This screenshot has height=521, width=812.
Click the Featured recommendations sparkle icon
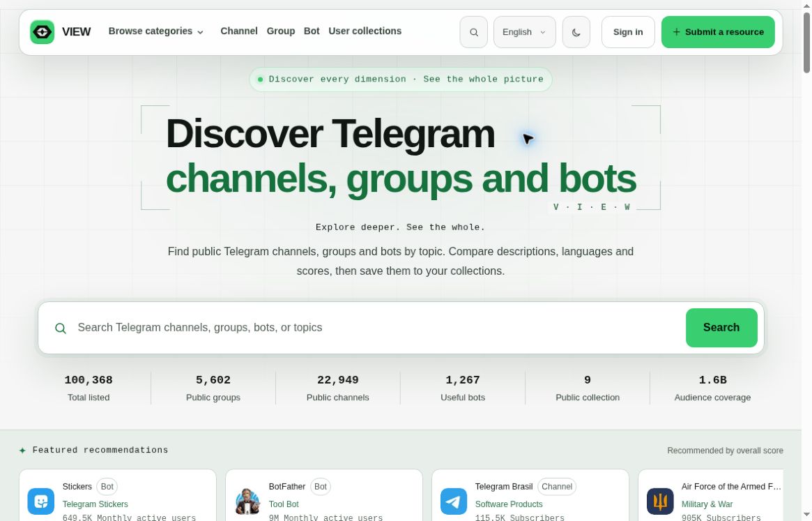22,450
